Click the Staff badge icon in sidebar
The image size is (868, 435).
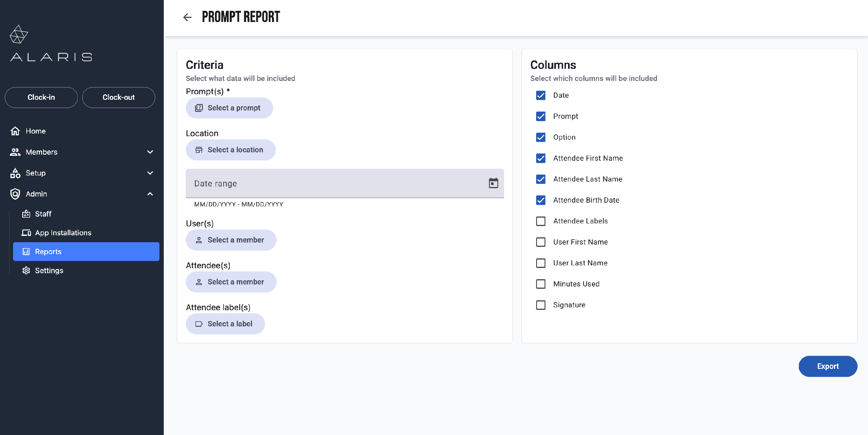click(26, 214)
